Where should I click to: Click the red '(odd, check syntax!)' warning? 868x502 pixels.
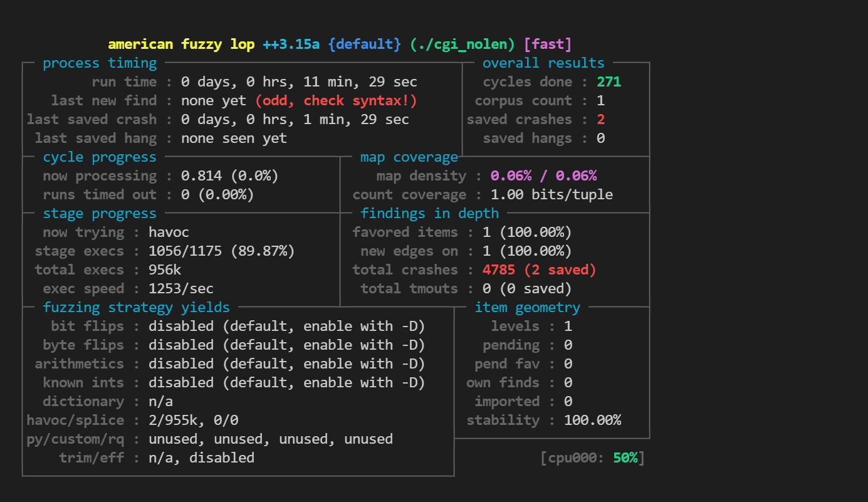coord(336,101)
